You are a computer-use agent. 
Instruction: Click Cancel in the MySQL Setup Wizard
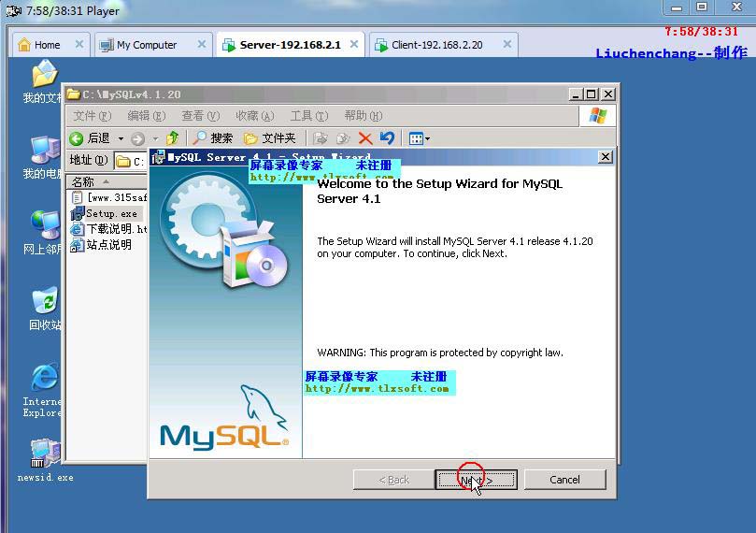point(564,480)
